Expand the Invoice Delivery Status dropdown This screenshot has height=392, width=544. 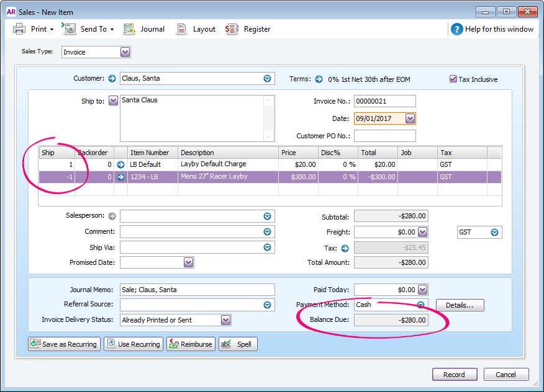point(226,320)
